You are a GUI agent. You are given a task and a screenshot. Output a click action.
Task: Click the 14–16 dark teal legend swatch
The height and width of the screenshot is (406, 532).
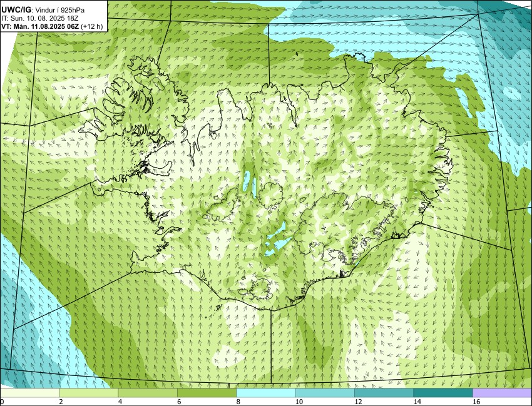pos(442,393)
